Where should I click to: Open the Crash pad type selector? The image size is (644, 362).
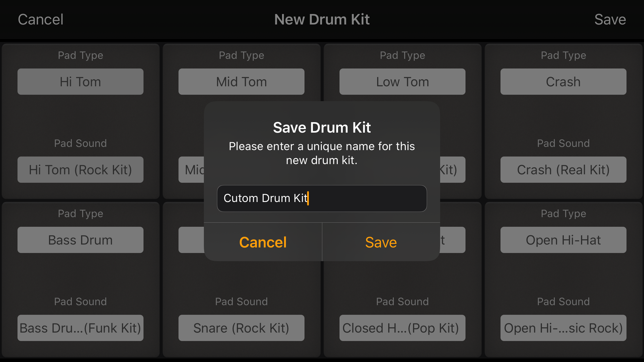tap(563, 82)
